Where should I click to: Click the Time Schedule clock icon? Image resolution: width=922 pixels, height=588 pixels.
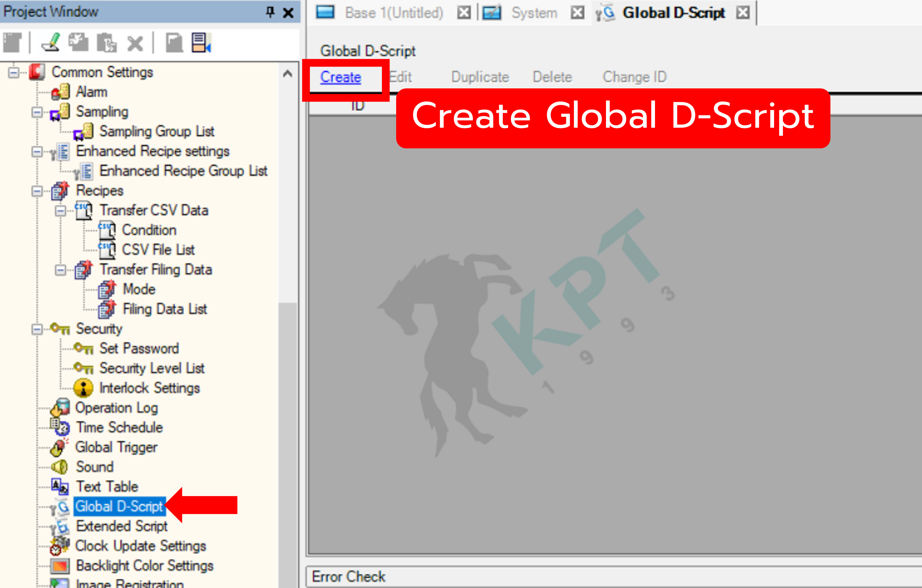60,427
